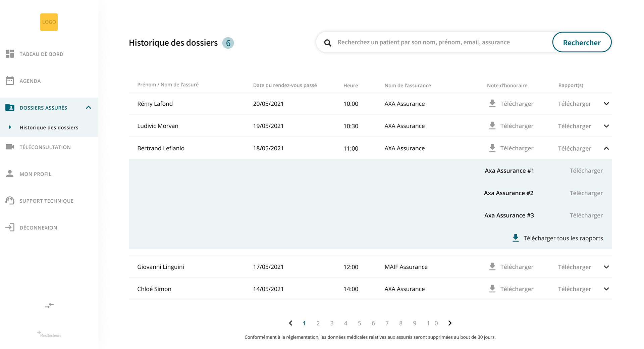This screenshot has width=644, height=349.
Task: Download Axa Assurance #2 report
Action: point(586,193)
